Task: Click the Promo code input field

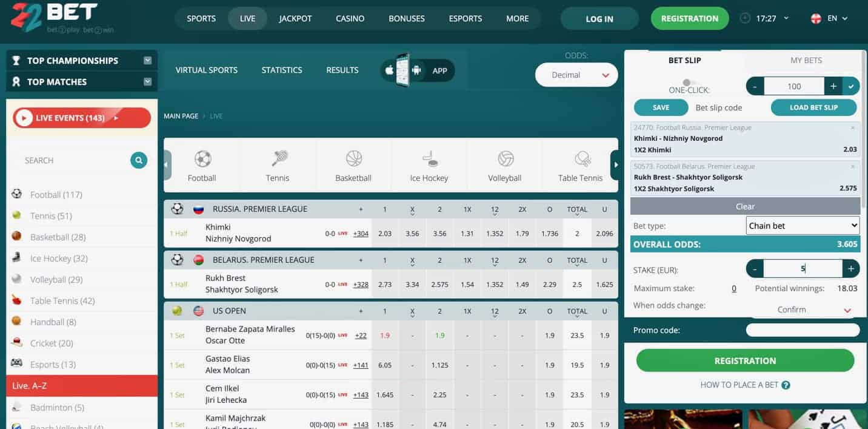Action: point(803,330)
